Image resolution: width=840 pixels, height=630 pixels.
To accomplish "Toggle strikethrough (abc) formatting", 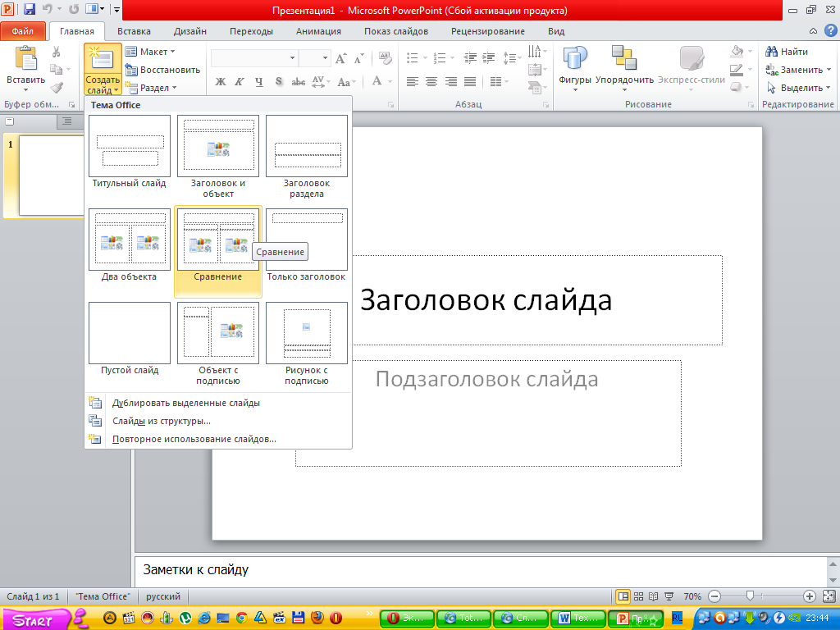I will [x=299, y=82].
